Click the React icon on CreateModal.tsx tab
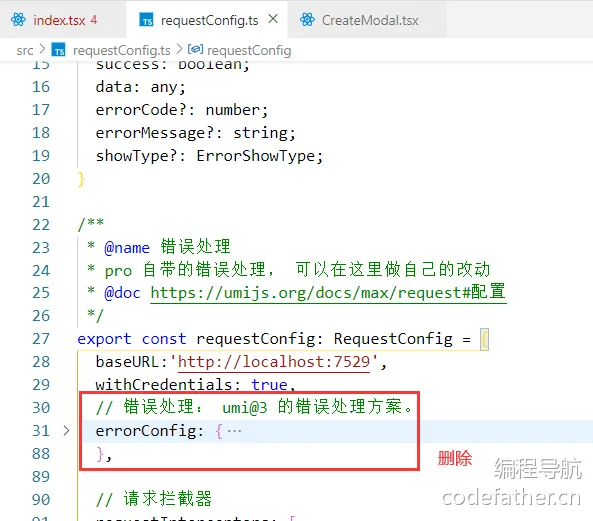This screenshot has width=593, height=521. pos(307,20)
